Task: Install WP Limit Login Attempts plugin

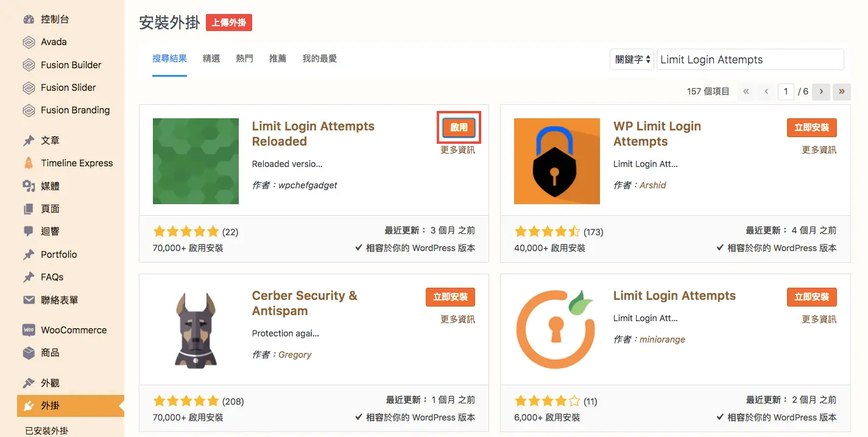Action: click(x=812, y=127)
